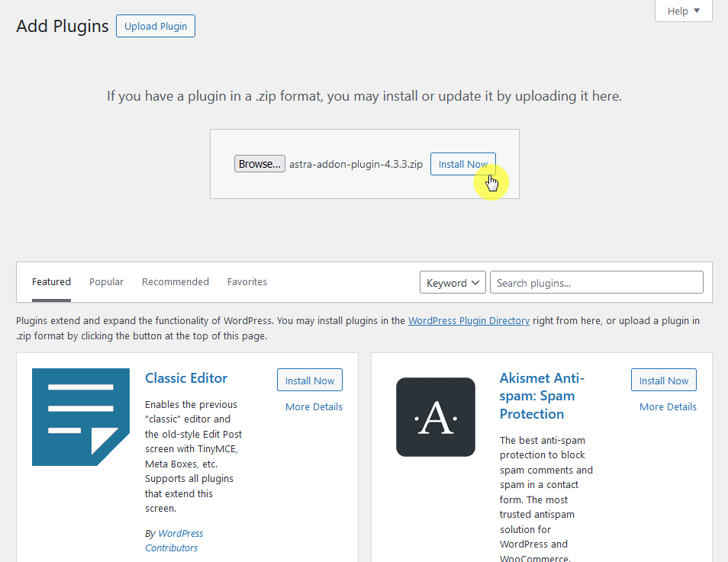Viewport: 728px width, 562px height.
Task: Switch to the Favorites tab
Action: 247,281
